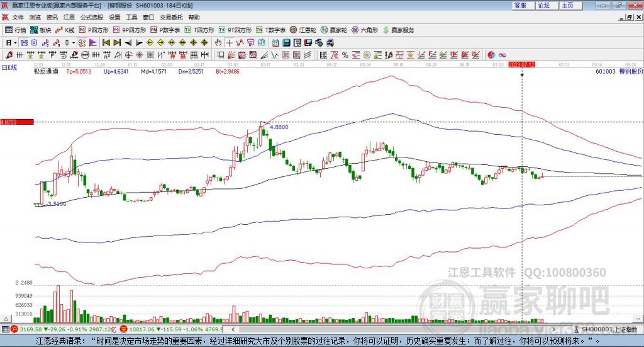Click the status bar grid icon
644x347 pixels.
(x=5, y=329)
